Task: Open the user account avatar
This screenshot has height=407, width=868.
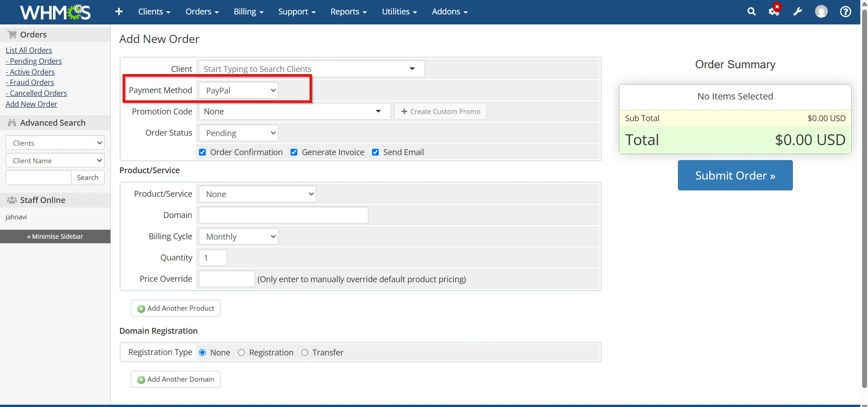Action: pyautogui.click(x=821, y=12)
